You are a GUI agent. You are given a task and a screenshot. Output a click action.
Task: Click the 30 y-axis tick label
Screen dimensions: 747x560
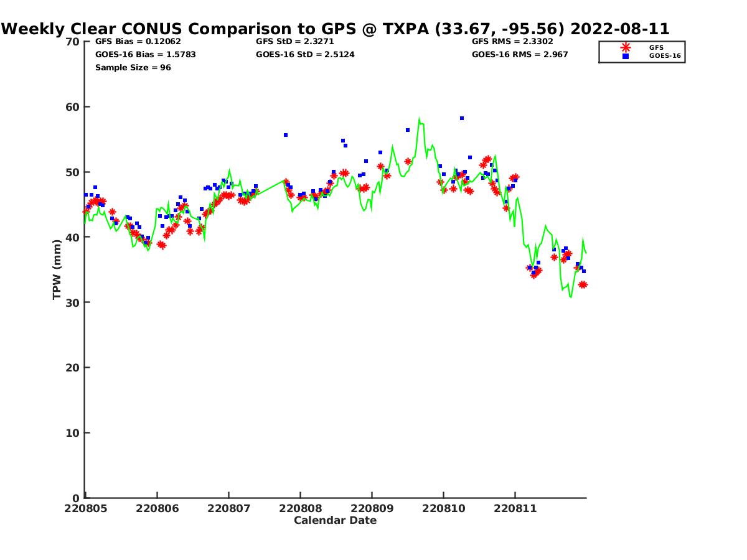pyautogui.click(x=73, y=303)
